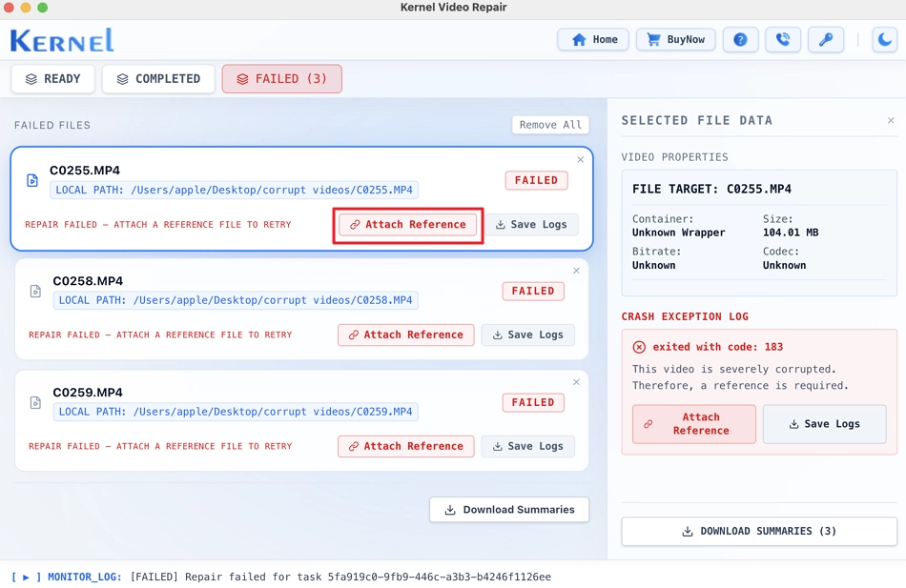Click Save Logs in crash log panel
Screen dimensions: 906x588
click(x=825, y=424)
